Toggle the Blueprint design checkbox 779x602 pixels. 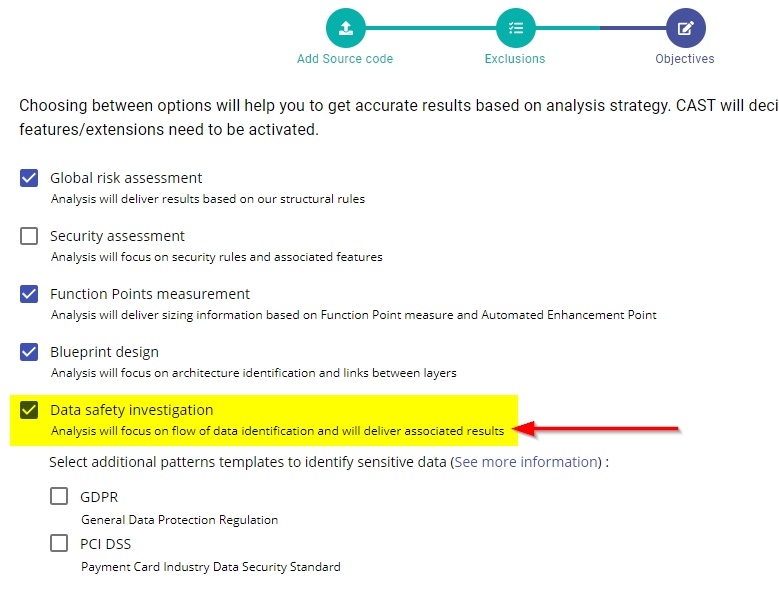click(29, 352)
